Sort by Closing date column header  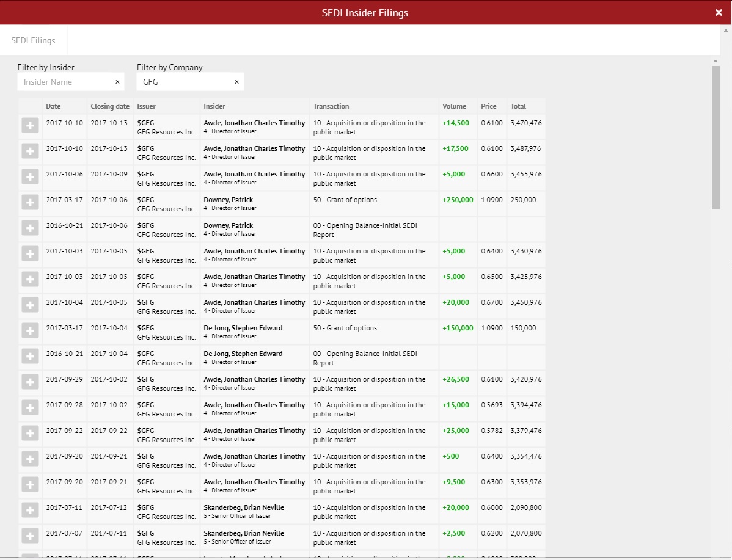110,106
